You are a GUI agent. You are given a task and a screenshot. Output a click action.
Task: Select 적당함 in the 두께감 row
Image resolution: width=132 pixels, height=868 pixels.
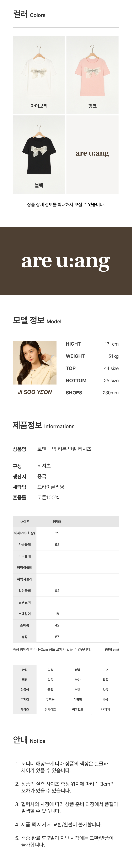[x=78, y=700]
